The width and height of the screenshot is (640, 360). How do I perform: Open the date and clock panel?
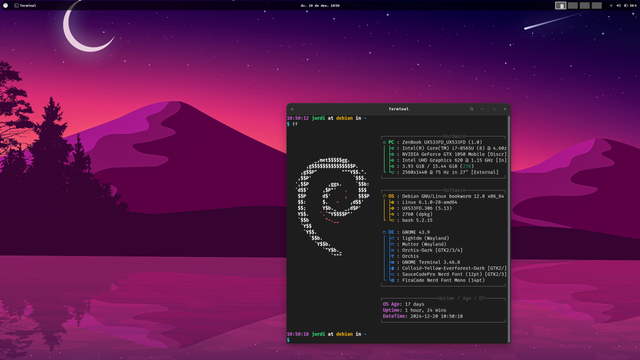[x=320, y=5]
